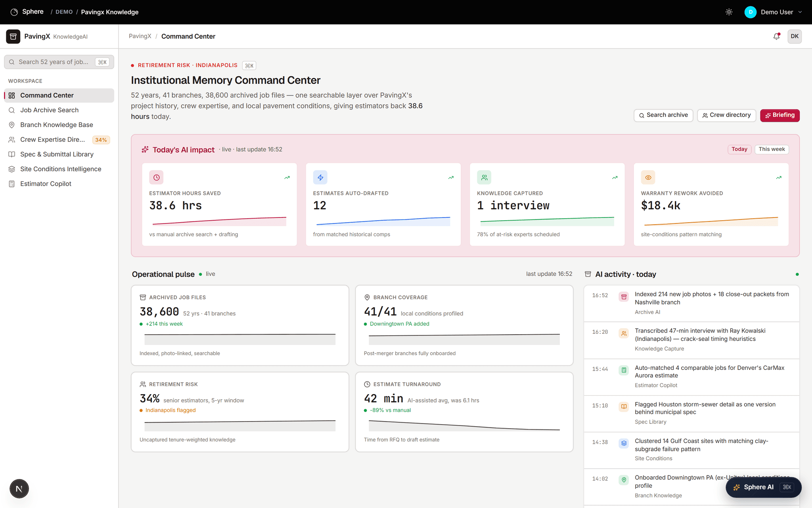Click the Sphere logo icon
The height and width of the screenshot is (508, 812).
click(14, 12)
